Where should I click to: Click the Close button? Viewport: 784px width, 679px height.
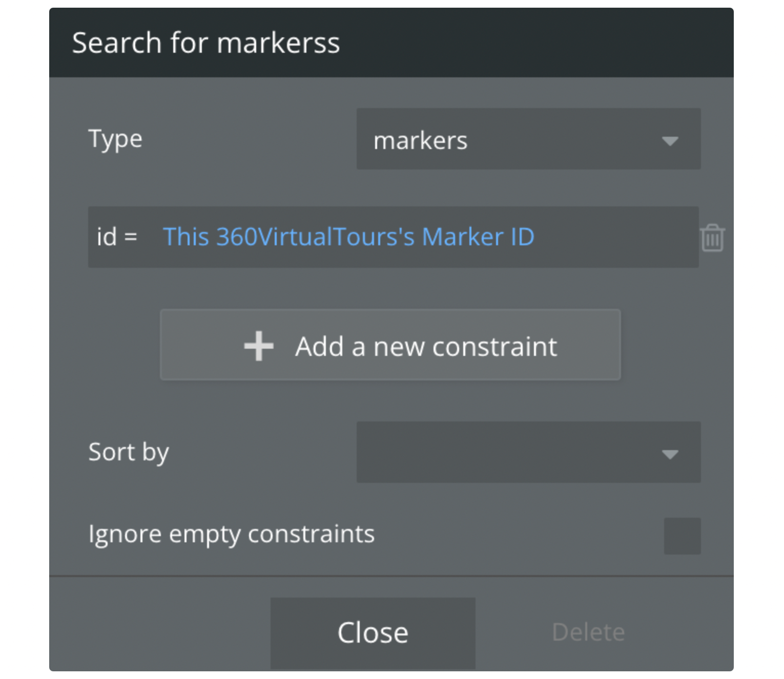[373, 633]
